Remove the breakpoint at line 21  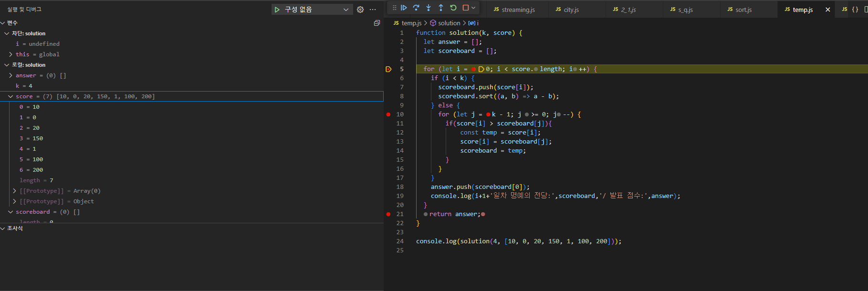coord(388,214)
